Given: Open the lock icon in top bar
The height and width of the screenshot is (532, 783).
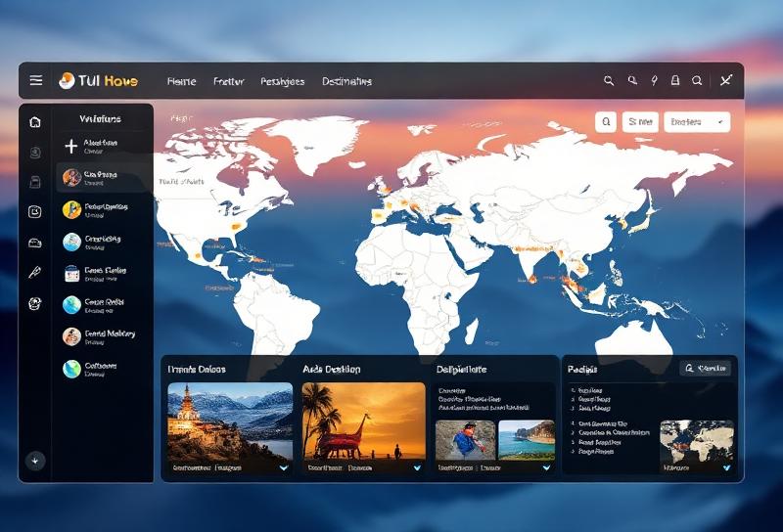Looking at the screenshot, I should [675, 81].
